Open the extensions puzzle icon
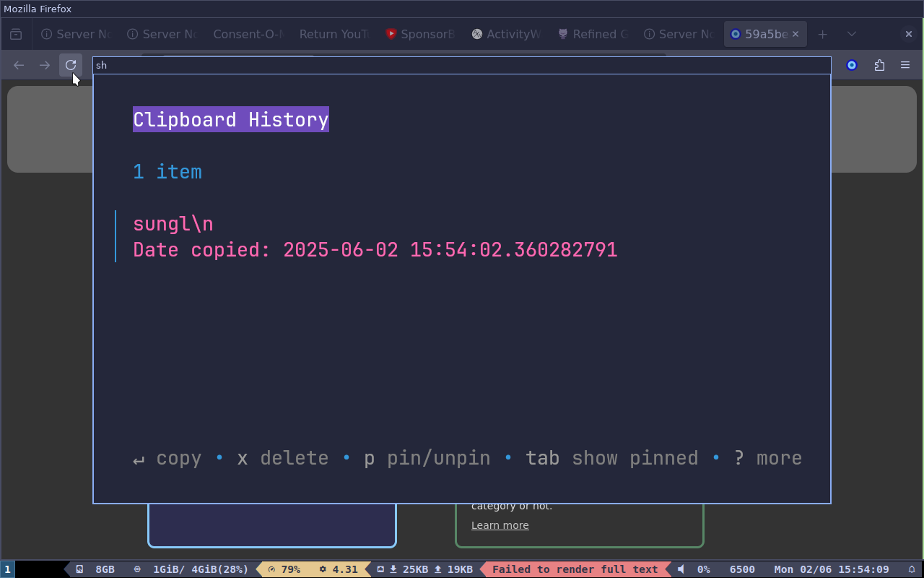Viewport: 924px width, 578px height. (x=879, y=65)
